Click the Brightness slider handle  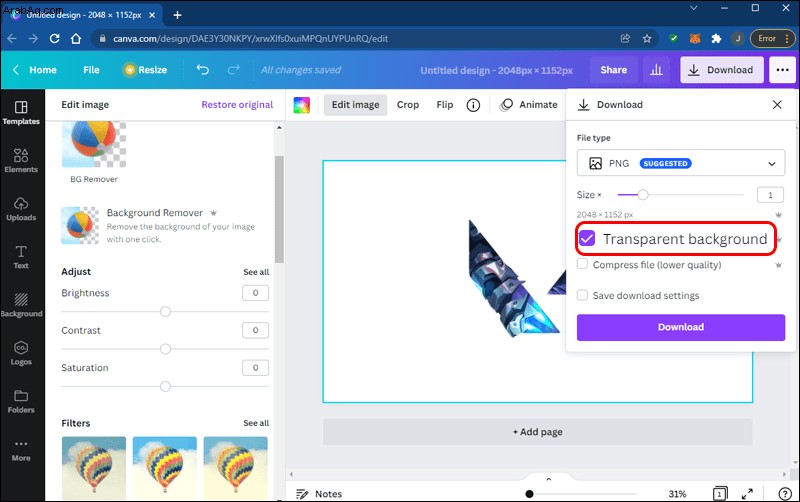point(165,311)
